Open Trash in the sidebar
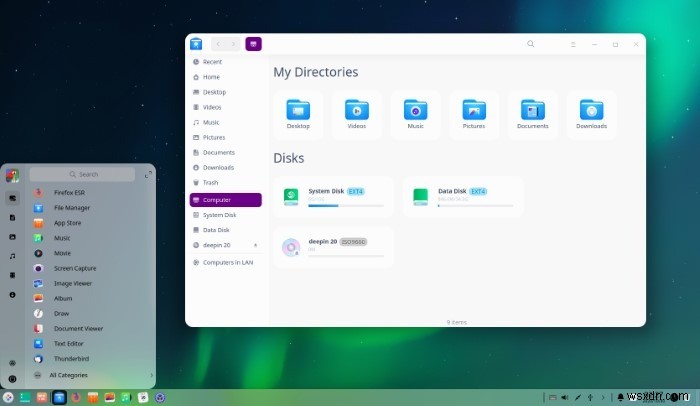This screenshot has width=700, height=406. point(225,183)
